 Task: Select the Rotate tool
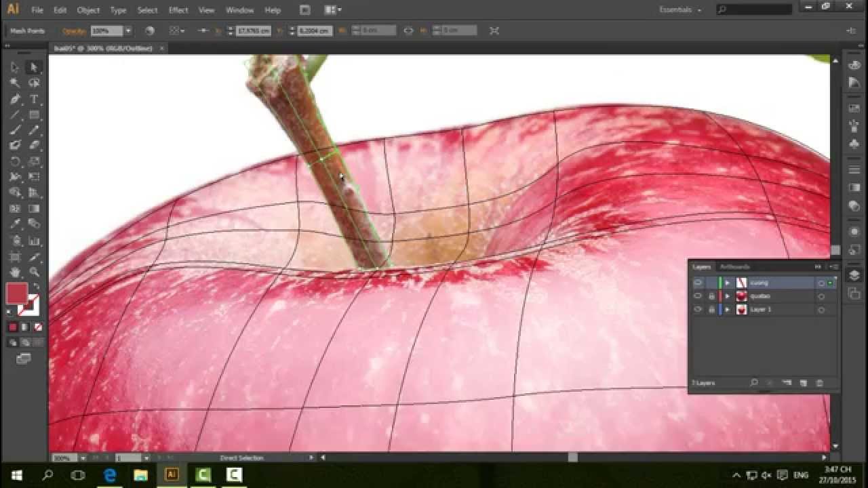(x=15, y=161)
